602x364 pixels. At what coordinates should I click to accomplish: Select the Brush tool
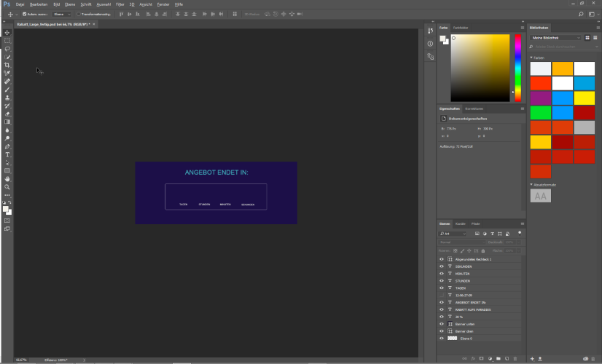pos(7,90)
